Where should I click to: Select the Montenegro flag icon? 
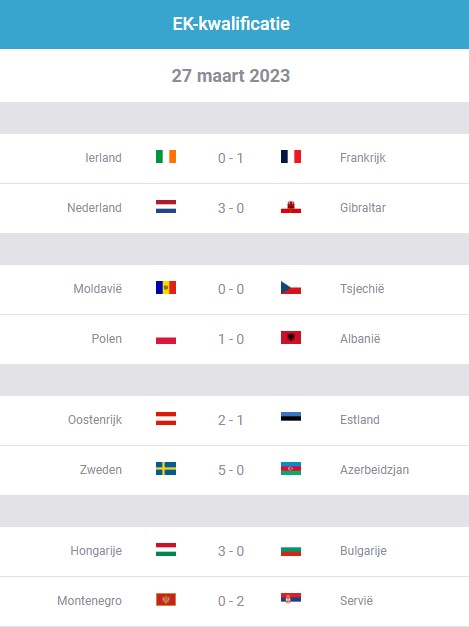click(x=166, y=599)
